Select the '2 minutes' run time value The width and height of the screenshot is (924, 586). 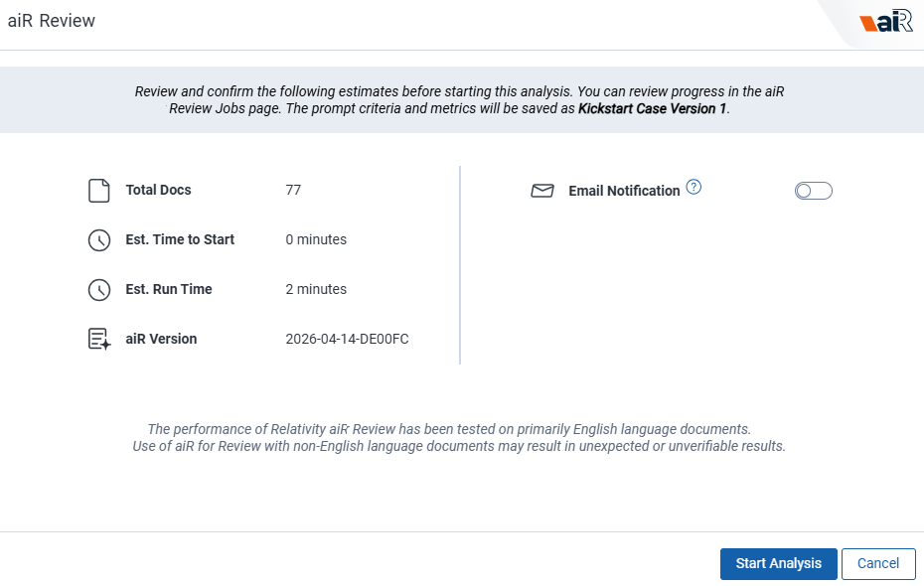(316, 289)
